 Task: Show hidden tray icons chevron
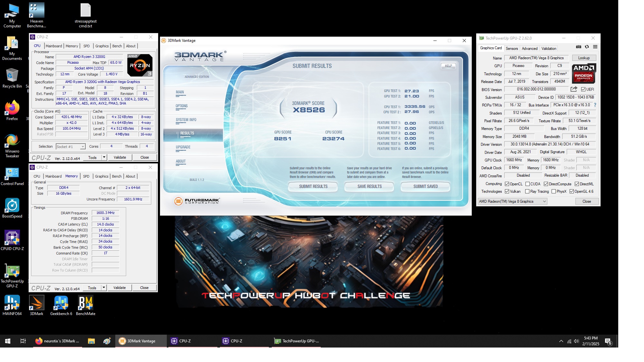561,341
